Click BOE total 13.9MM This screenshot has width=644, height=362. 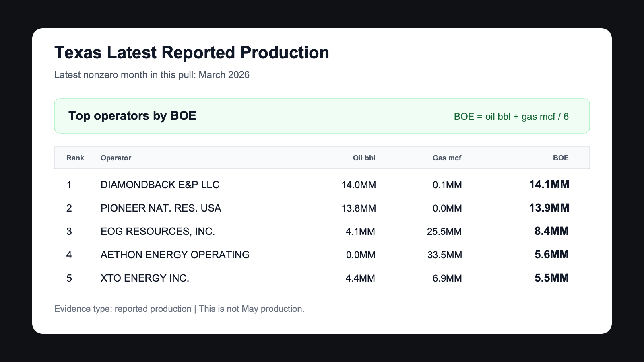(x=549, y=208)
